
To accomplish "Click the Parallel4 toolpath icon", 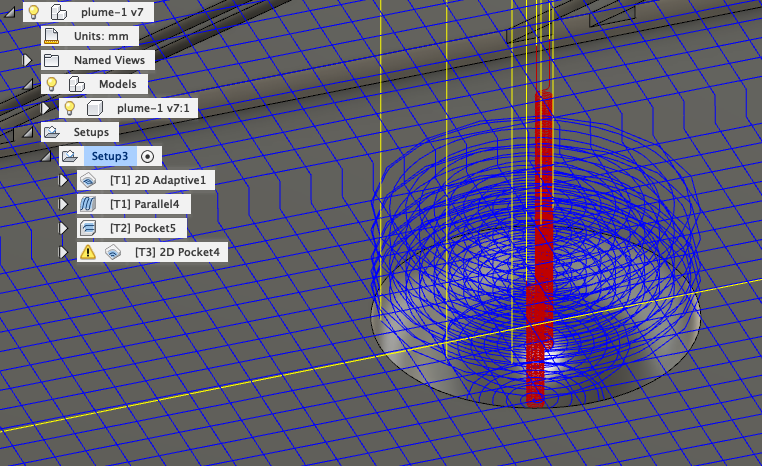I will [88, 204].
